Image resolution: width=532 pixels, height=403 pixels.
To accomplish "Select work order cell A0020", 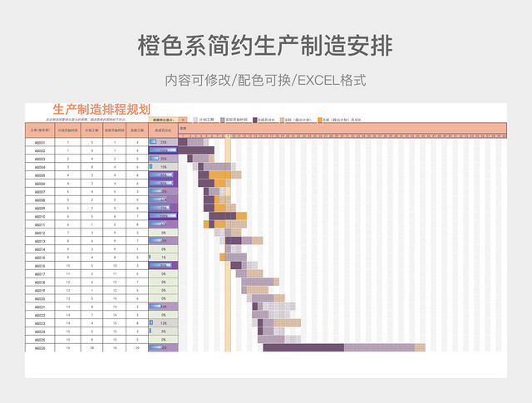I will [40, 298].
